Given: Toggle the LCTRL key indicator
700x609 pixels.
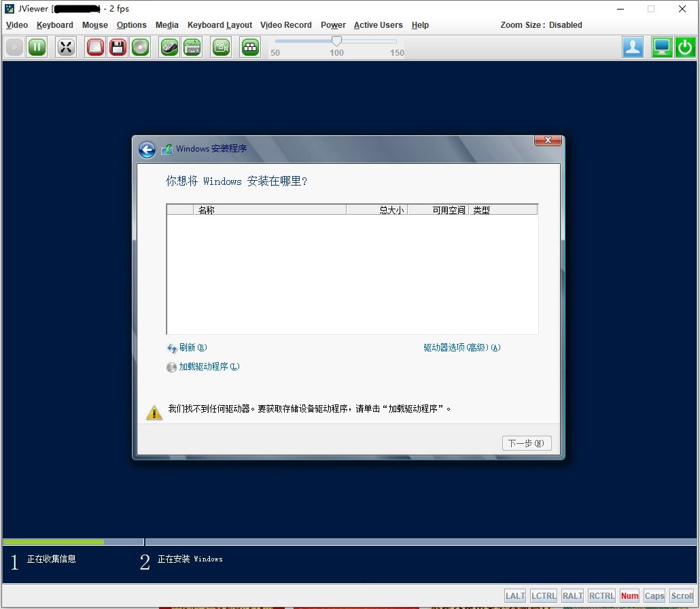Looking at the screenshot, I should click(x=544, y=595).
